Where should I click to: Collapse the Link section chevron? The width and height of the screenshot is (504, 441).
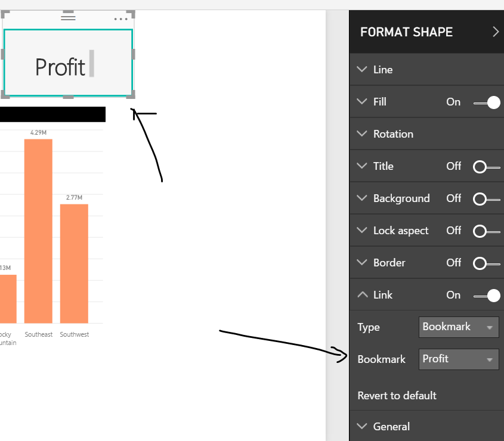click(362, 294)
